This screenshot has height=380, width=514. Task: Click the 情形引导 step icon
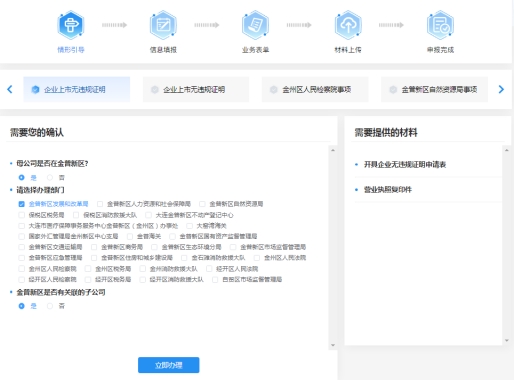pos(70,25)
